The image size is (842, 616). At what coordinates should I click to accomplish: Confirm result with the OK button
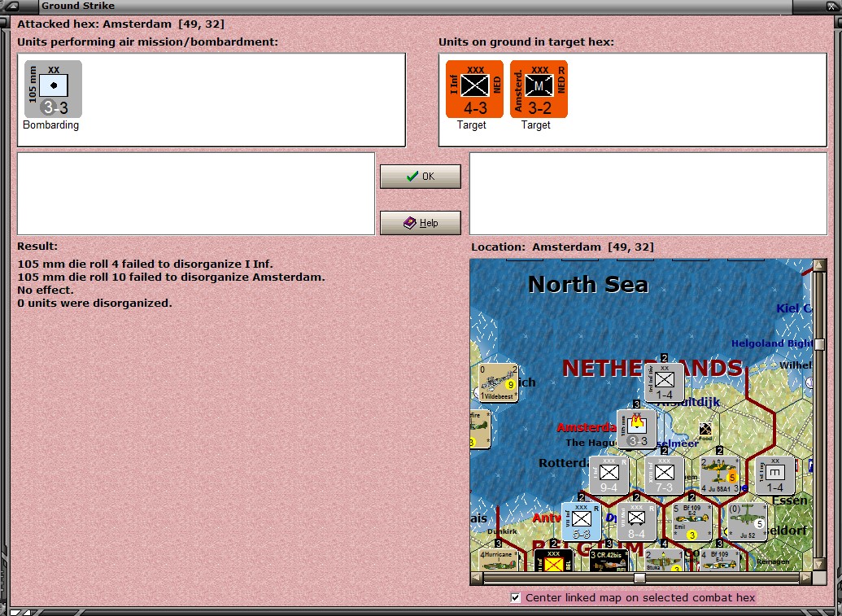(x=421, y=176)
